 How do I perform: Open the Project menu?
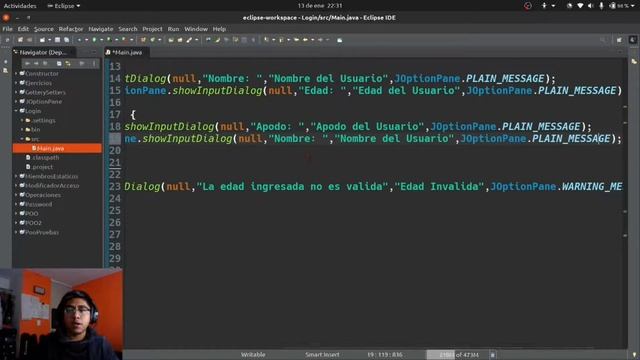(152, 29)
